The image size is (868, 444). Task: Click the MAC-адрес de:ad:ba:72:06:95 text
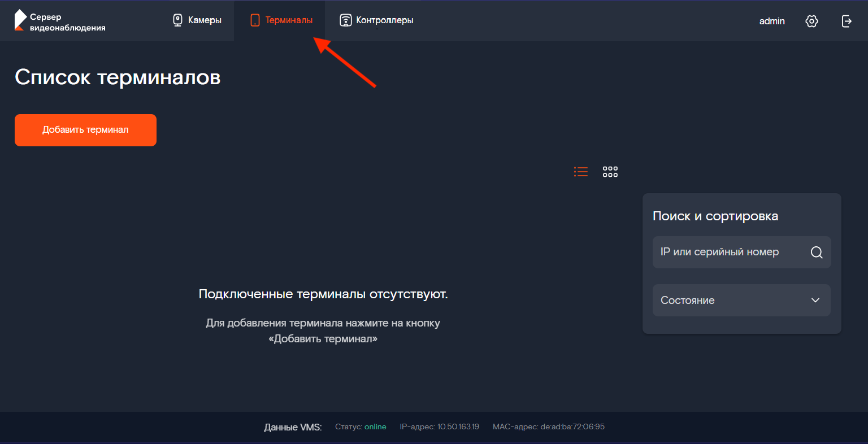pos(549,426)
